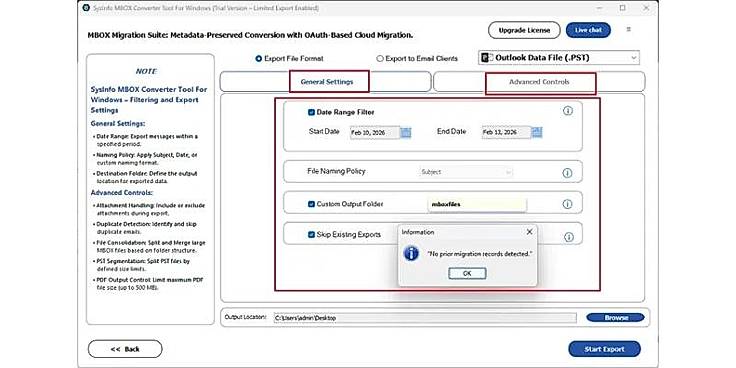Open the End Date calendar picker icon
This screenshot has width=736, height=368.
coord(537,133)
